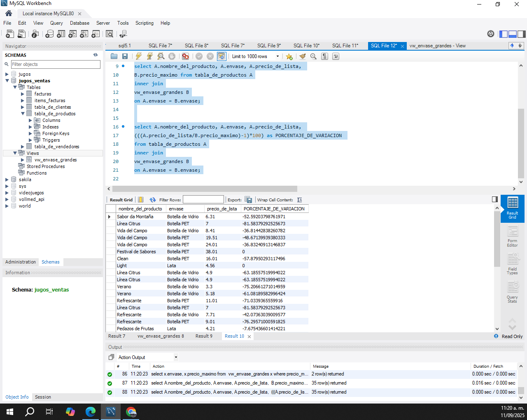527x420 pixels.
Task: Export recordset to external file icon
Action: coord(248,200)
